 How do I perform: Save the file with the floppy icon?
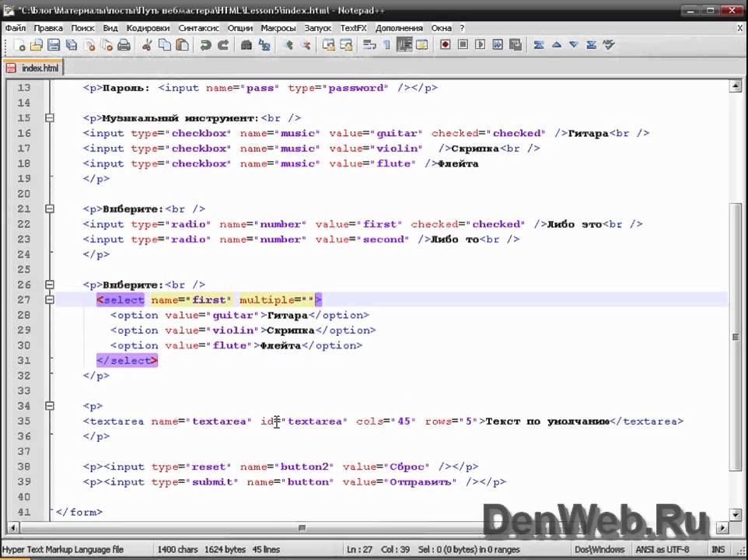[54, 45]
